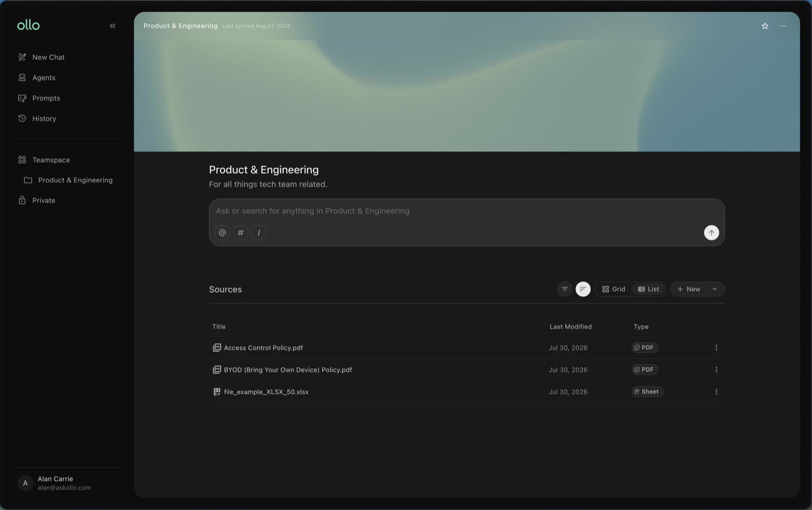Open Prompts in sidebar

coord(39,98)
